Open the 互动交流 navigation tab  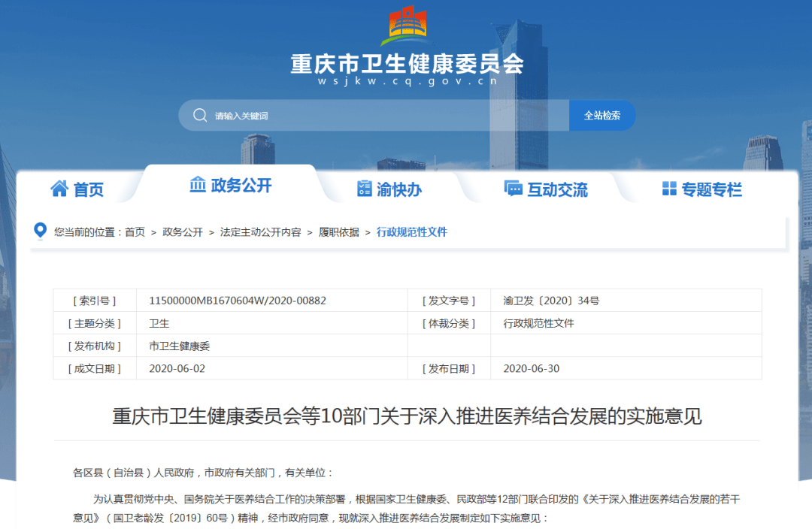(546, 189)
